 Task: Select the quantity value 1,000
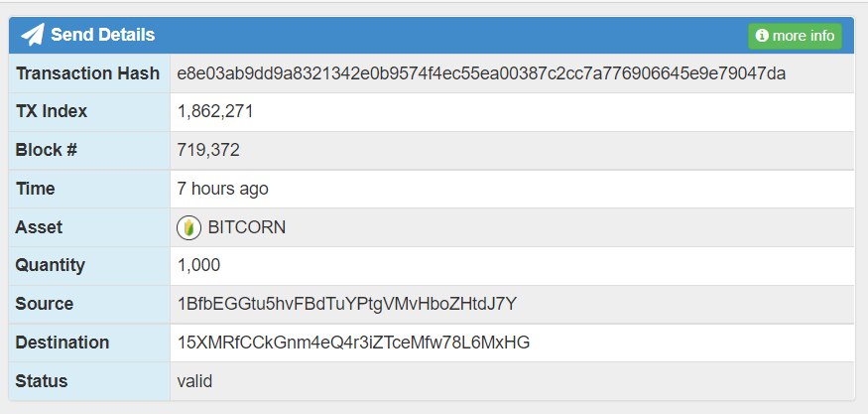click(198, 265)
